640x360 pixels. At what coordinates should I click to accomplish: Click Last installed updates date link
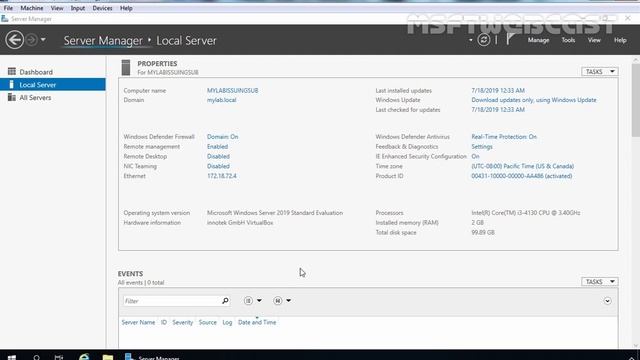(498, 90)
